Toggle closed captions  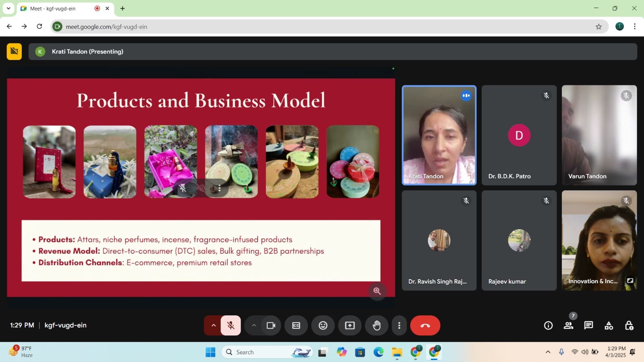[x=296, y=325]
